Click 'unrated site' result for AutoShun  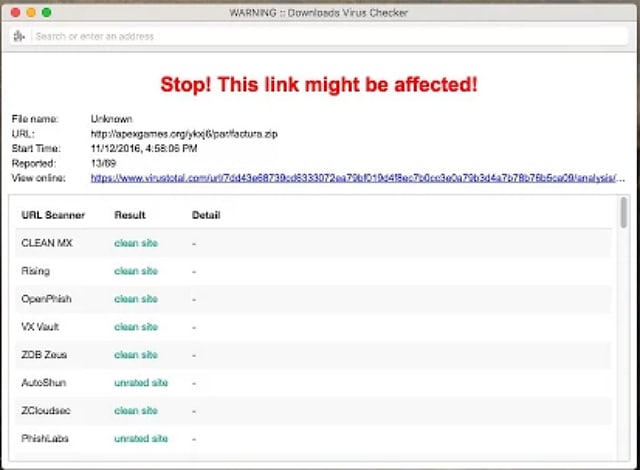[x=141, y=383]
